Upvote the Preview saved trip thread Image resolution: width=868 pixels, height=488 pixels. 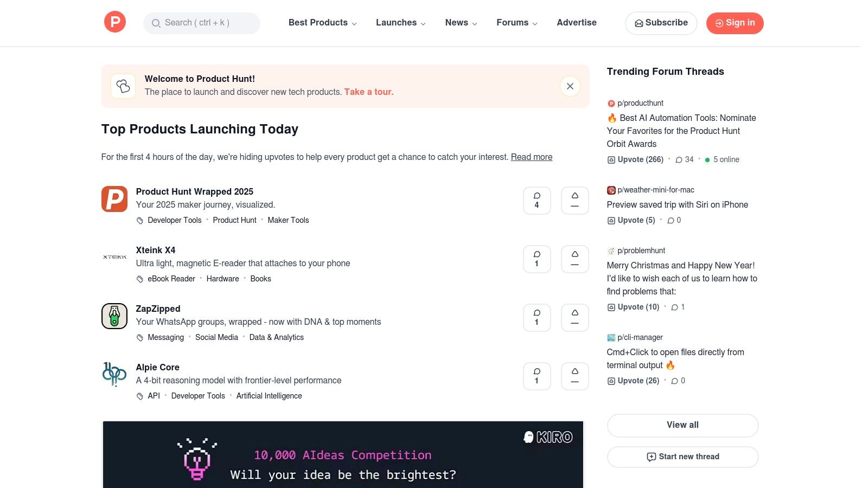tap(631, 220)
